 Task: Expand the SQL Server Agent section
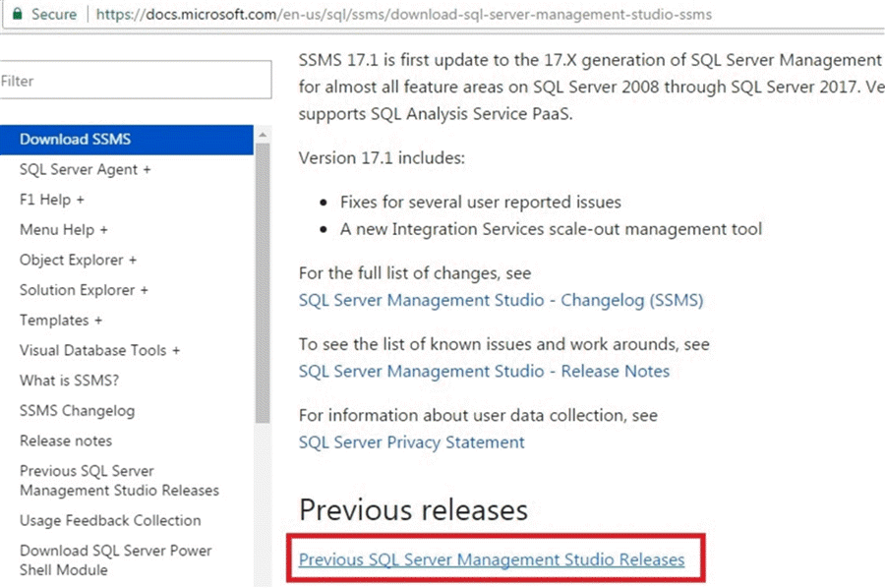tap(85, 170)
